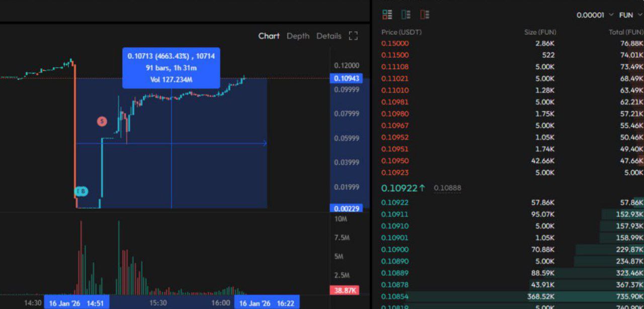Select ask price 0.15000
The image size is (644, 309).
point(395,43)
